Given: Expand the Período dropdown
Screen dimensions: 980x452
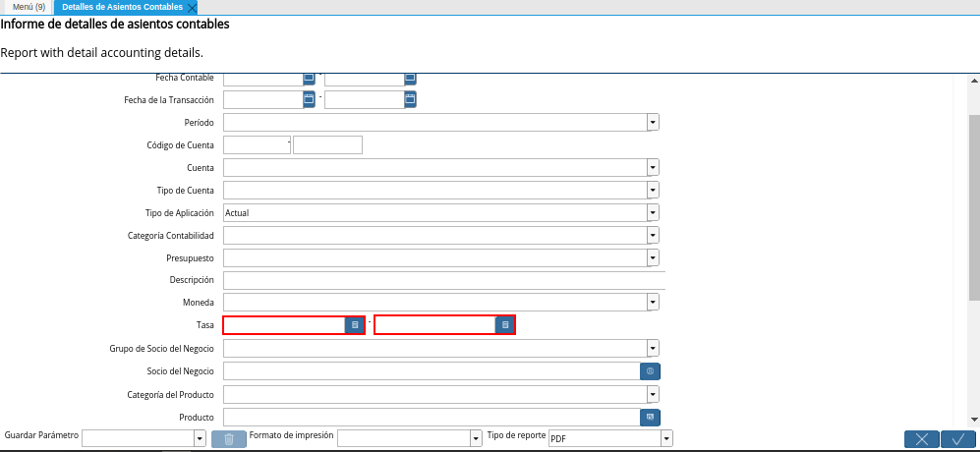Looking at the screenshot, I should [x=653, y=123].
